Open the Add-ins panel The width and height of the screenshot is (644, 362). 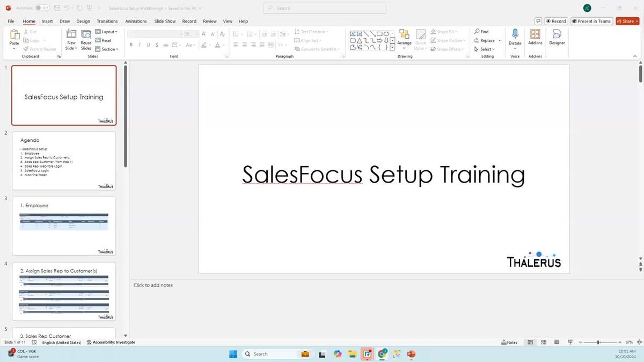tap(535, 40)
